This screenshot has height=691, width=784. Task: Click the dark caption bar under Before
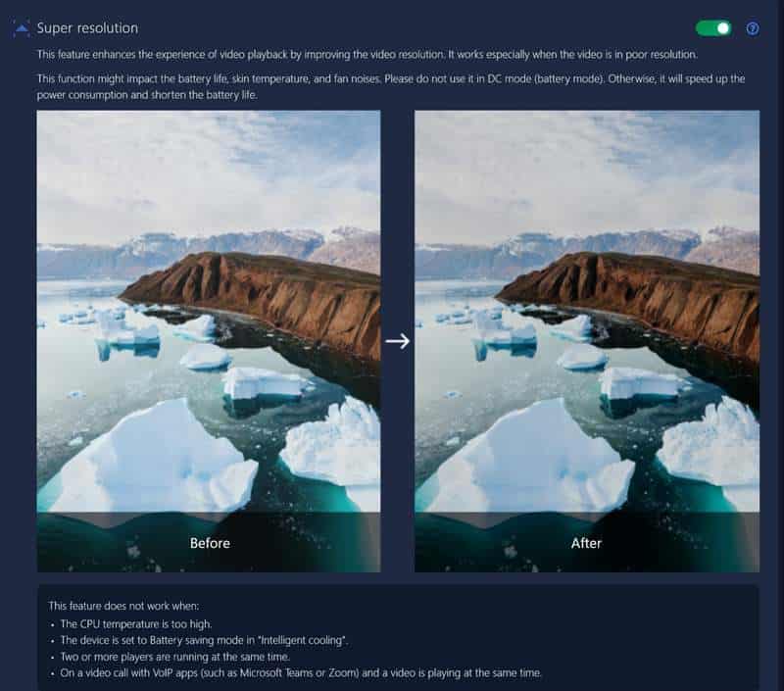pos(209,542)
